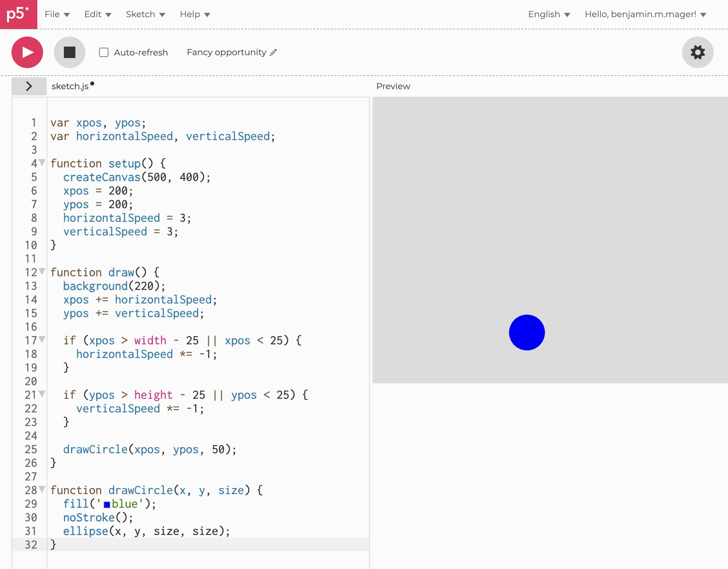Enable the Auto-refresh checkbox
The width and height of the screenshot is (728, 569).
point(103,52)
